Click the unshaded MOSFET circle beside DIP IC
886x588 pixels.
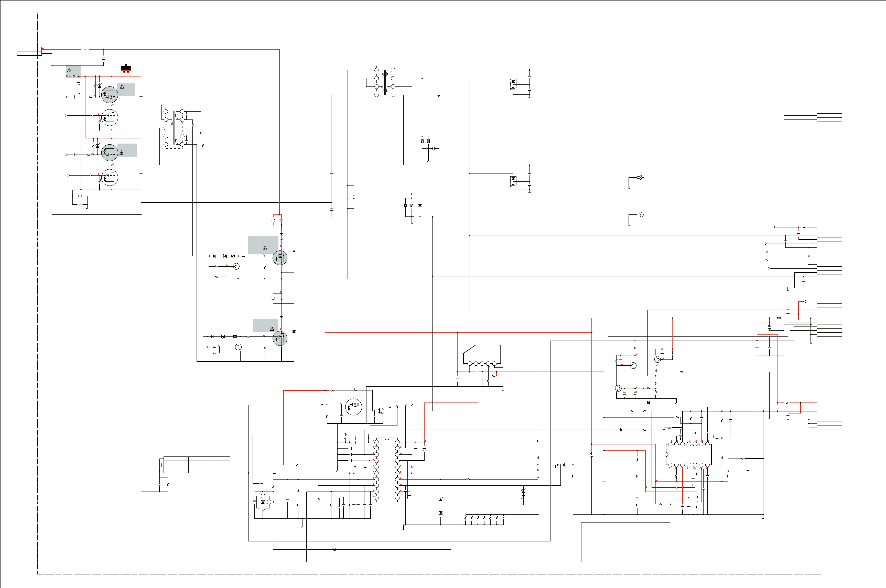353,407
